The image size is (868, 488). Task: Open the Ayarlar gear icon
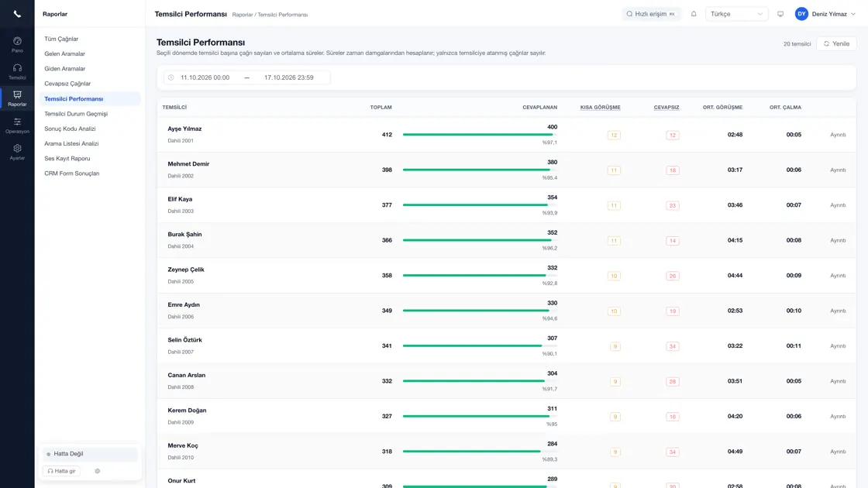17,152
